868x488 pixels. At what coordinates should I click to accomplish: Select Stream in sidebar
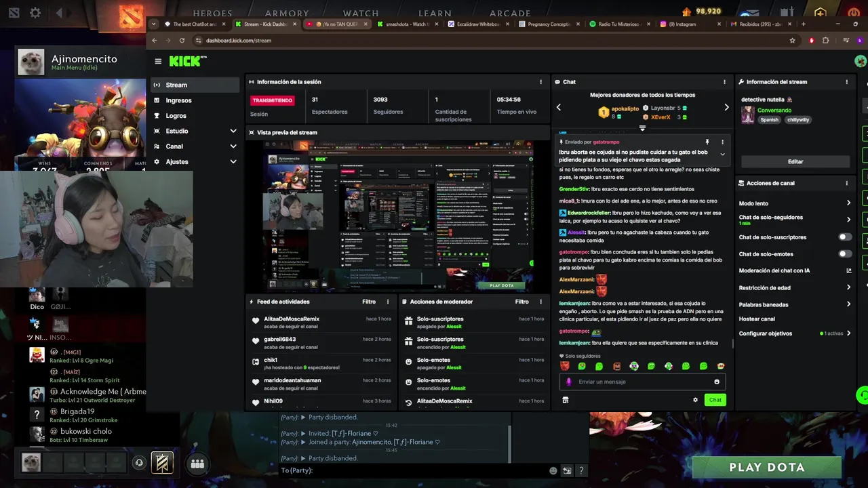(195, 85)
